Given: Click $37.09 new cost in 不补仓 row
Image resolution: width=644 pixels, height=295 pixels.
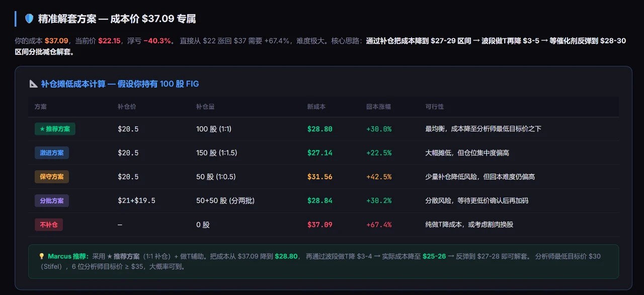Looking at the screenshot, I should pos(320,225).
